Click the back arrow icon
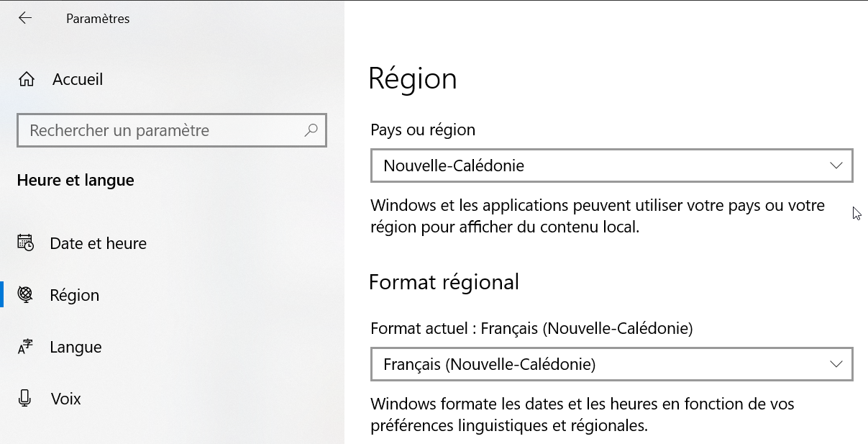 [x=25, y=19]
